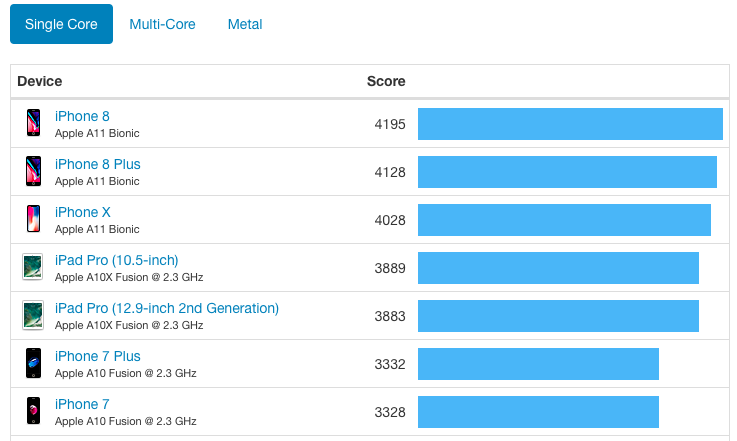Click the iPhone X device icon

pos(33,219)
